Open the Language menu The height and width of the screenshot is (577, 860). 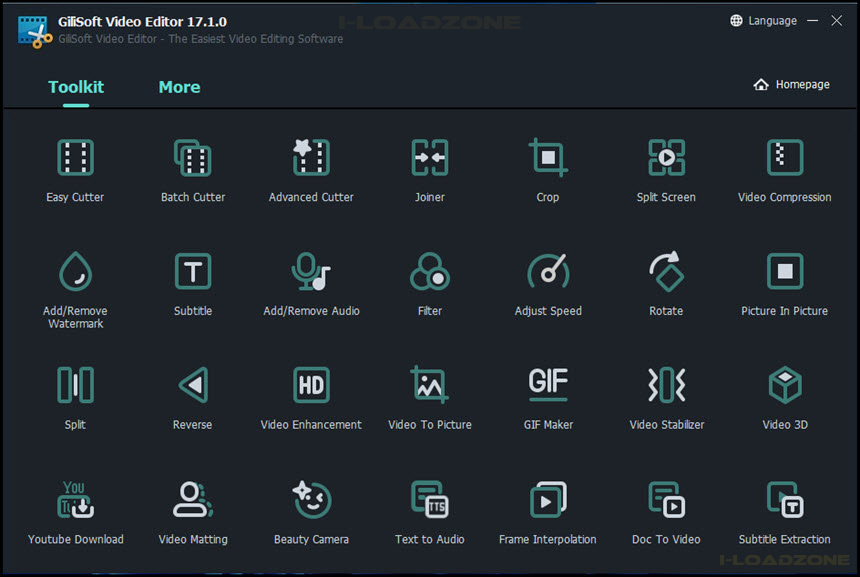coord(763,21)
